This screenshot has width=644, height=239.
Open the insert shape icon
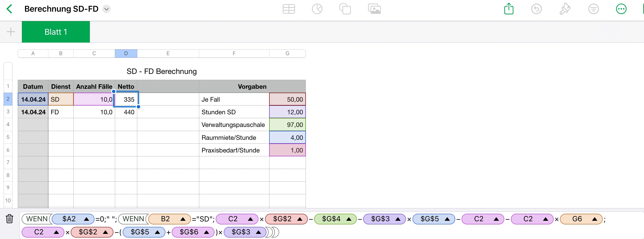point(345,9)
